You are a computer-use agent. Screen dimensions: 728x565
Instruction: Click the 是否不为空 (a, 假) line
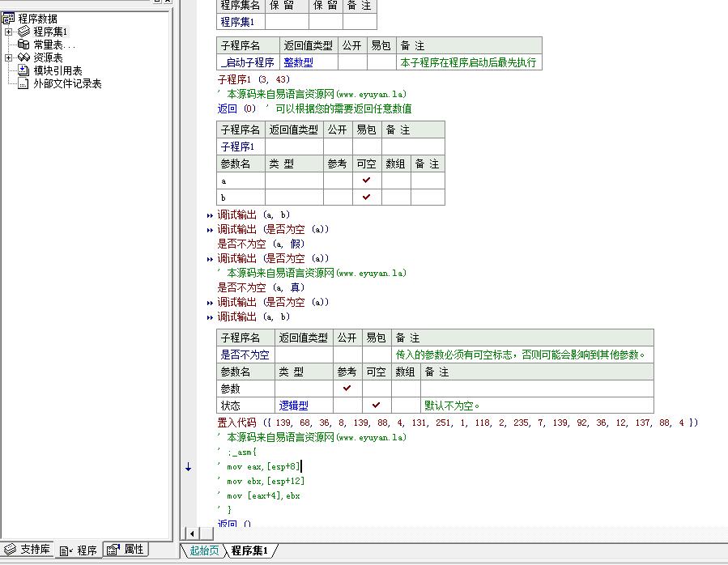261,244
